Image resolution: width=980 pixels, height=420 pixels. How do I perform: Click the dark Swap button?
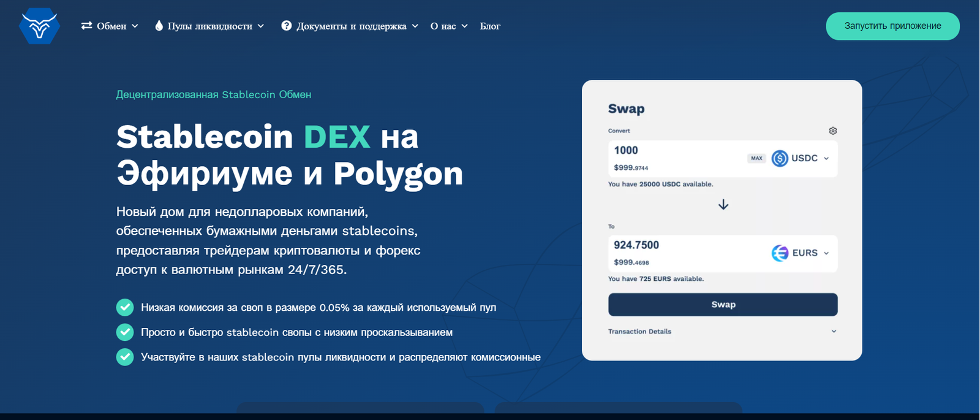pos(723,305)
